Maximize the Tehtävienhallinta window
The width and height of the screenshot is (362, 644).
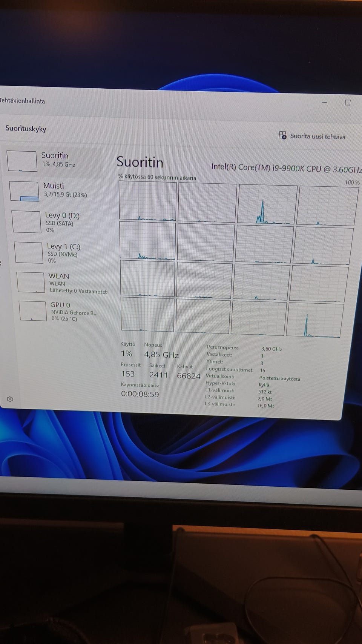tap(348, 102)
